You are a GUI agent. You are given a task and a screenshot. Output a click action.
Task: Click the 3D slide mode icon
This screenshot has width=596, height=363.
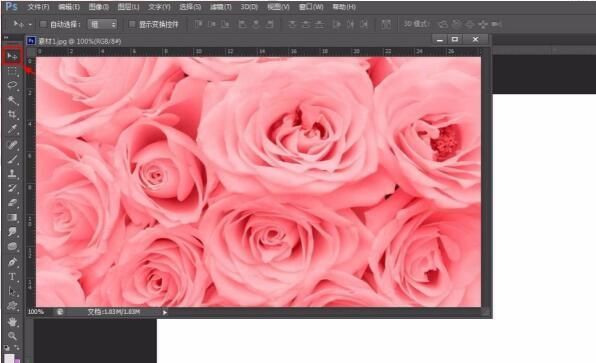click(x=483, y=24)
